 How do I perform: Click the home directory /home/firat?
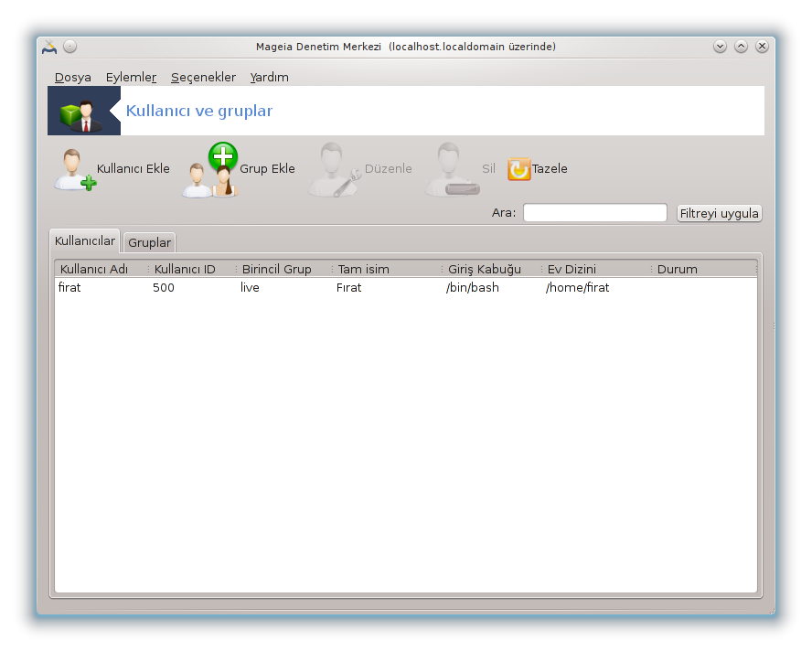577,287
